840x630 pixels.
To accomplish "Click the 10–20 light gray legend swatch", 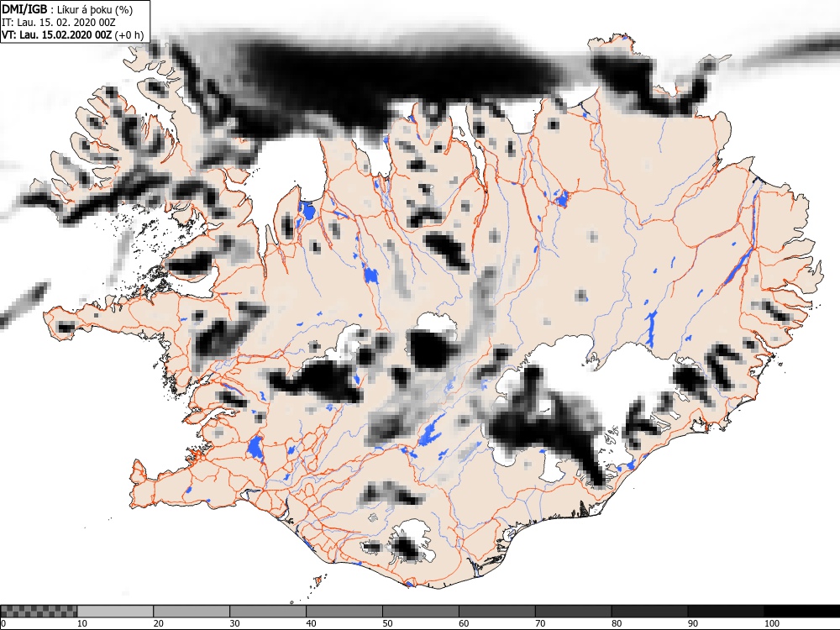I will [x=115, y=612].
